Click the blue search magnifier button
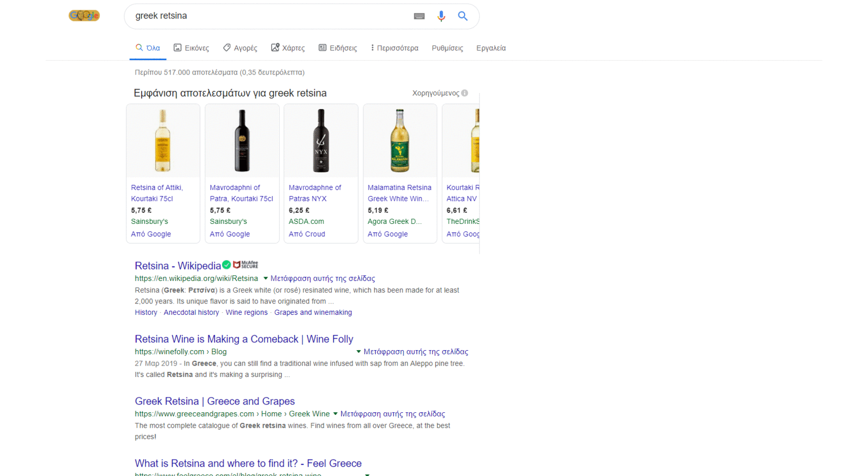 (462, 16)
